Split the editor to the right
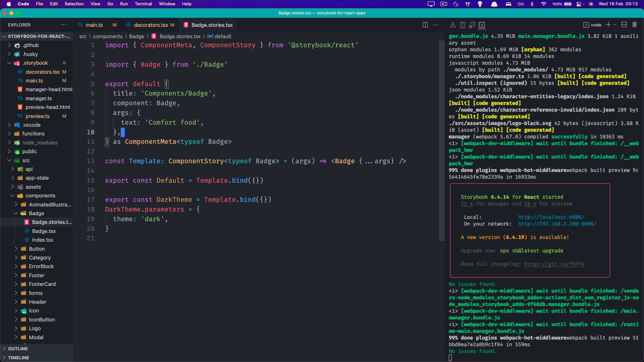Screen dimensions: 644x362 tap(425, 25)
